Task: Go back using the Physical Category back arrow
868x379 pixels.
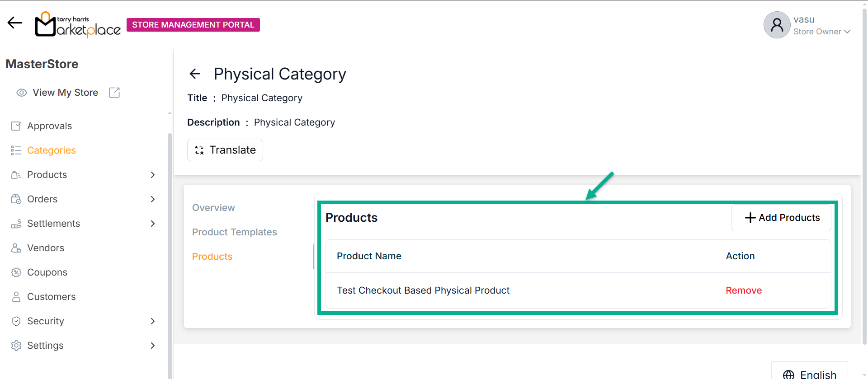Action: (x=195, y=74)
